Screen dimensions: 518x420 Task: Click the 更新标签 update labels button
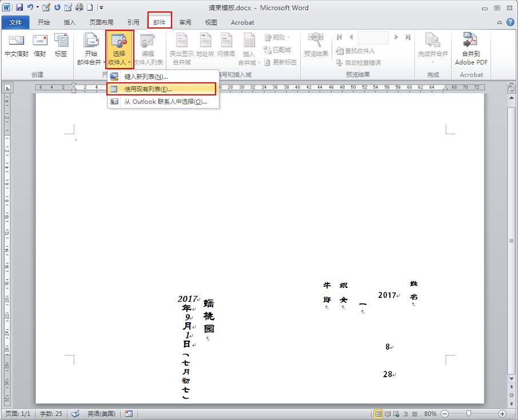point(280,62)
